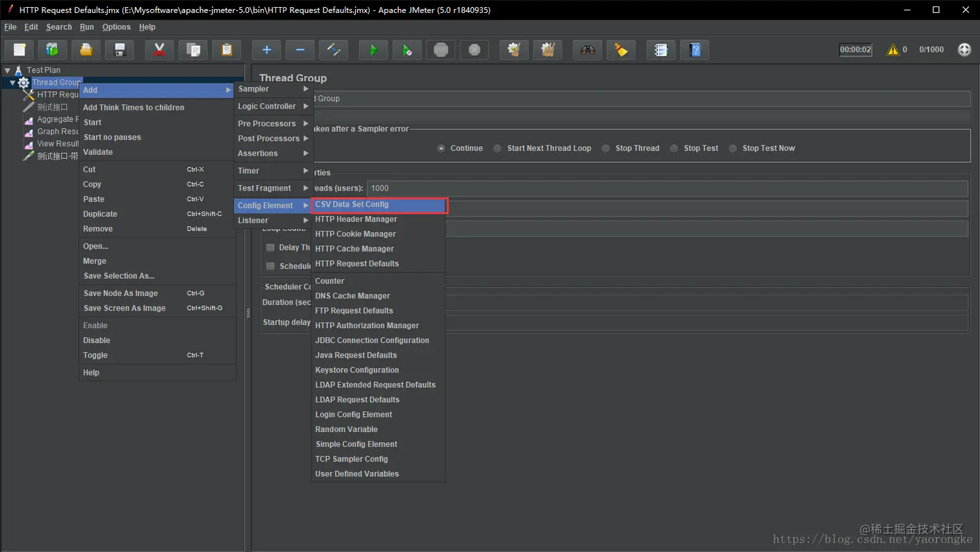Save the test plan with disk icon
Viewport: 980px width, 552px height.
coord(120,50)
